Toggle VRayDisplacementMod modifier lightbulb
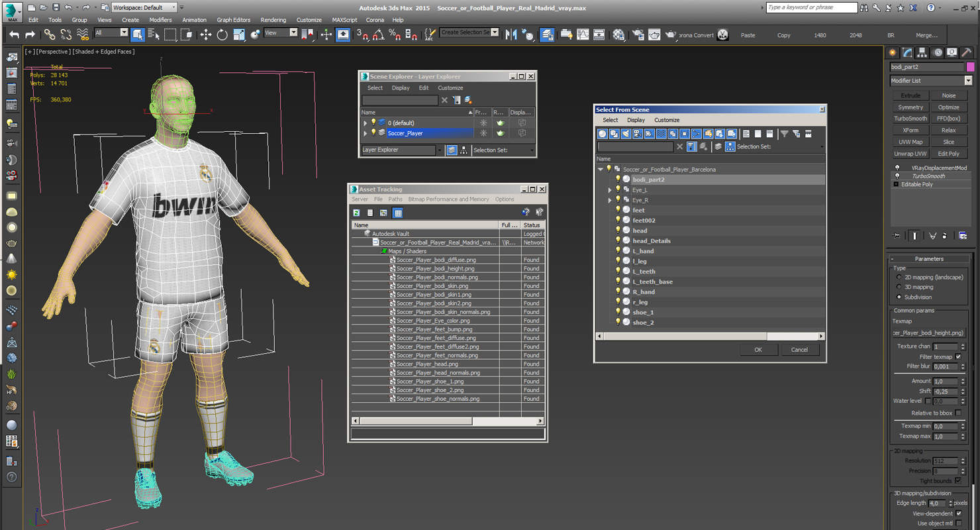Image resolution: width=980 pixels, height=530 pixels. tap(897, 168)
